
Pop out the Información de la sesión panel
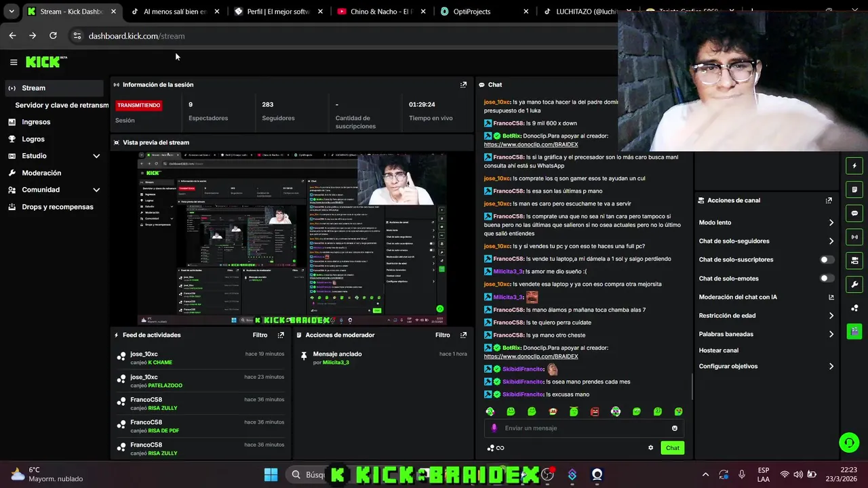[463, 85]
